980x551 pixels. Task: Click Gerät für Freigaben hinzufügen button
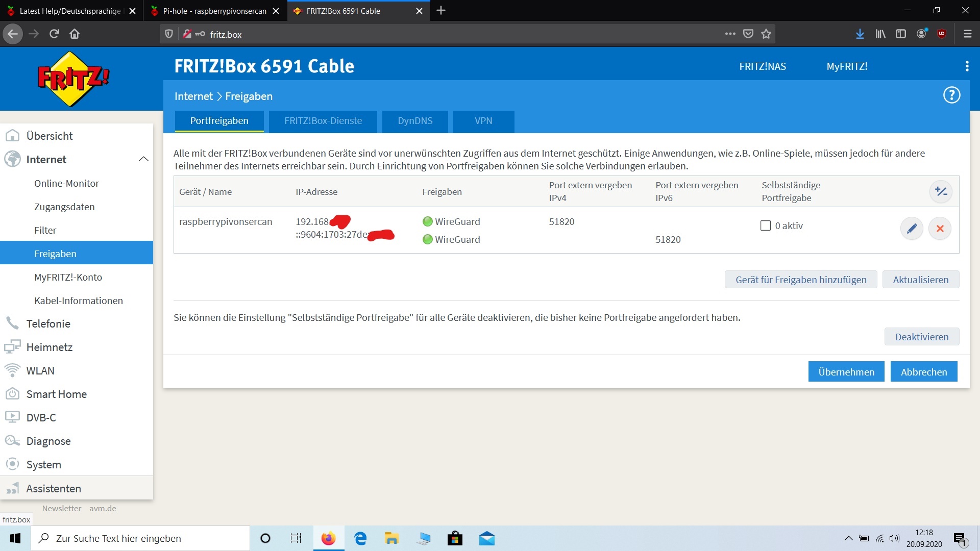[x=800, y=280]
